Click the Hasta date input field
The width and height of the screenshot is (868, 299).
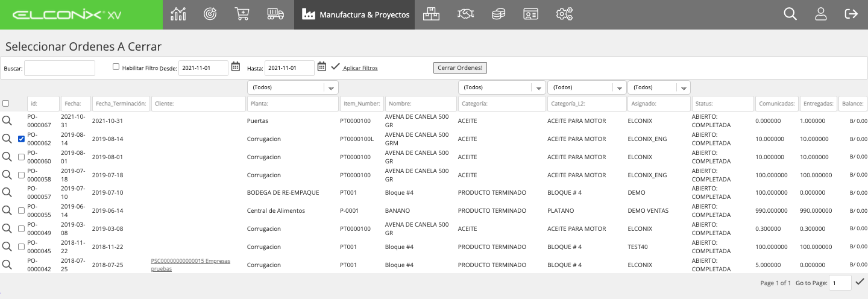pyautogui.click(x=290, y=68)
